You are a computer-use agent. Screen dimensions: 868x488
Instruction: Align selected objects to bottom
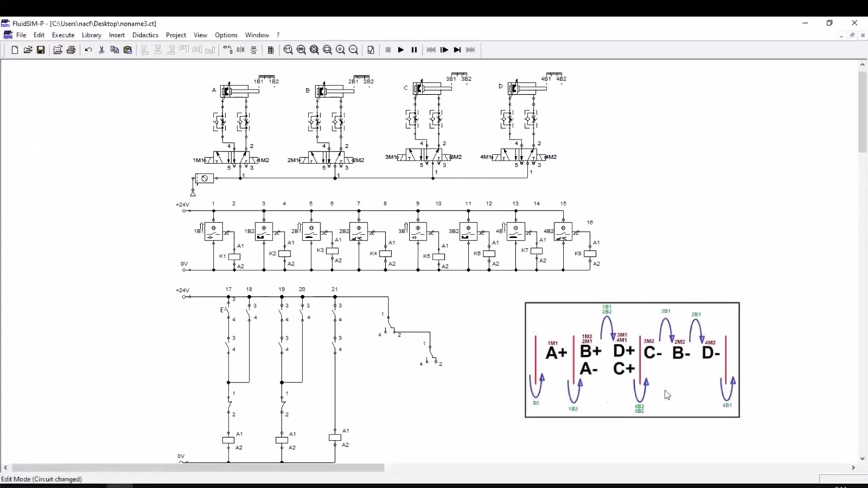pyautogui.click(x=210, y=49)
